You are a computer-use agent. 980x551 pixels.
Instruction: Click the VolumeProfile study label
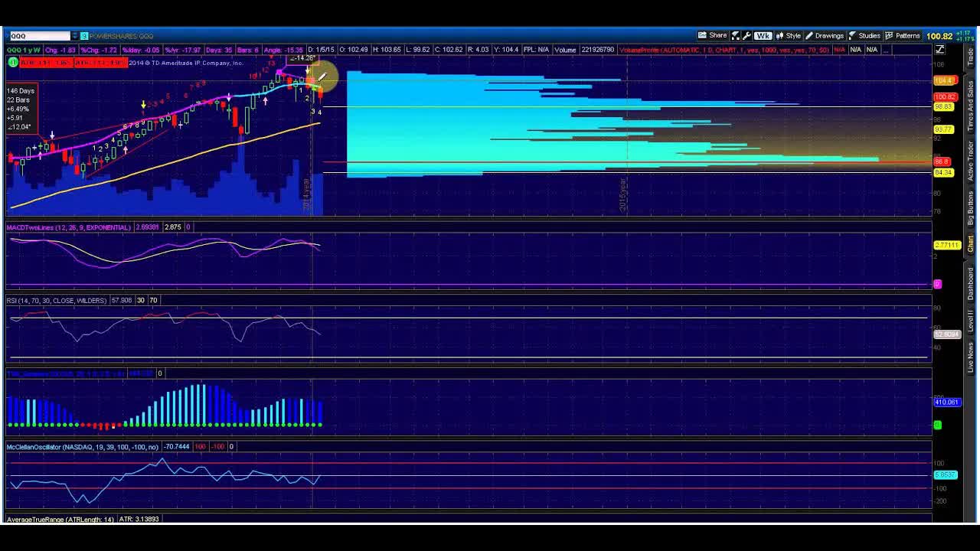tap(724, 50)
